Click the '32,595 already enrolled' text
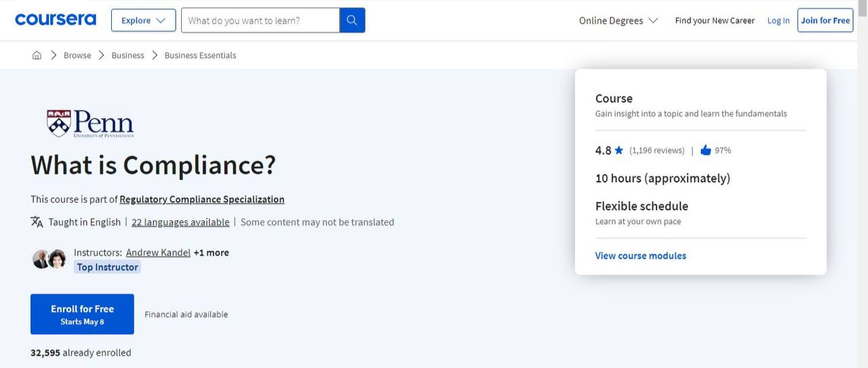Image resolution: width=868 pixels, height=368 pixels. click(x=81, y=352)
